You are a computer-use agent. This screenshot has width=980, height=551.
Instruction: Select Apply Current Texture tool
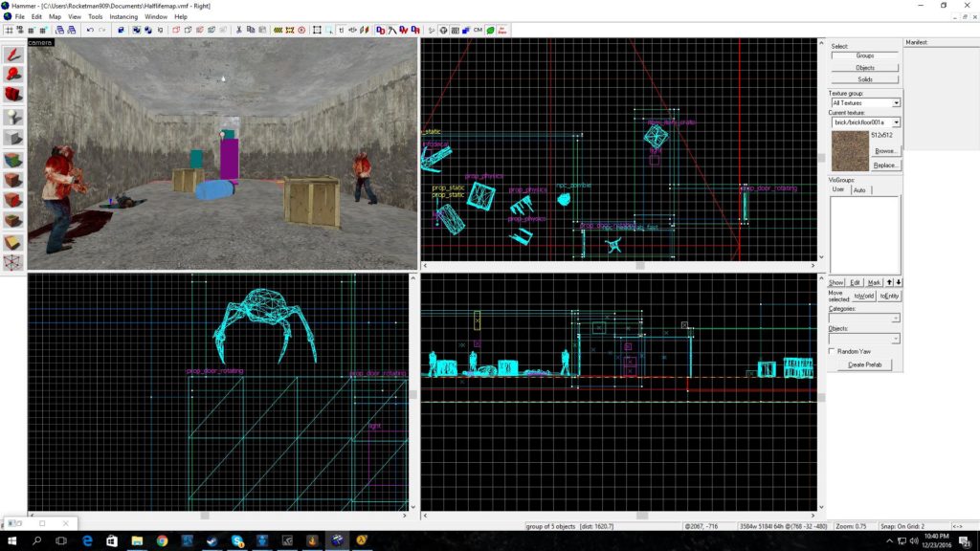[x=13, y=180]
